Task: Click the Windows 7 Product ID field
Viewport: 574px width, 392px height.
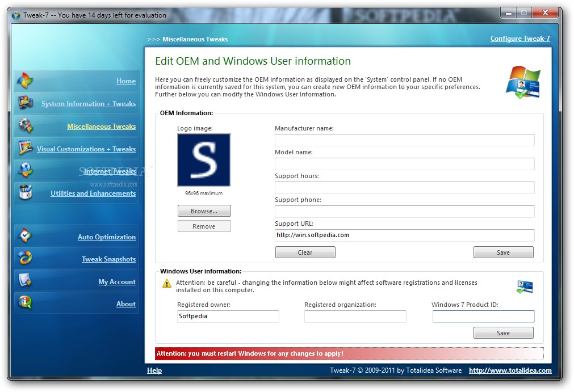Action: 484,317
